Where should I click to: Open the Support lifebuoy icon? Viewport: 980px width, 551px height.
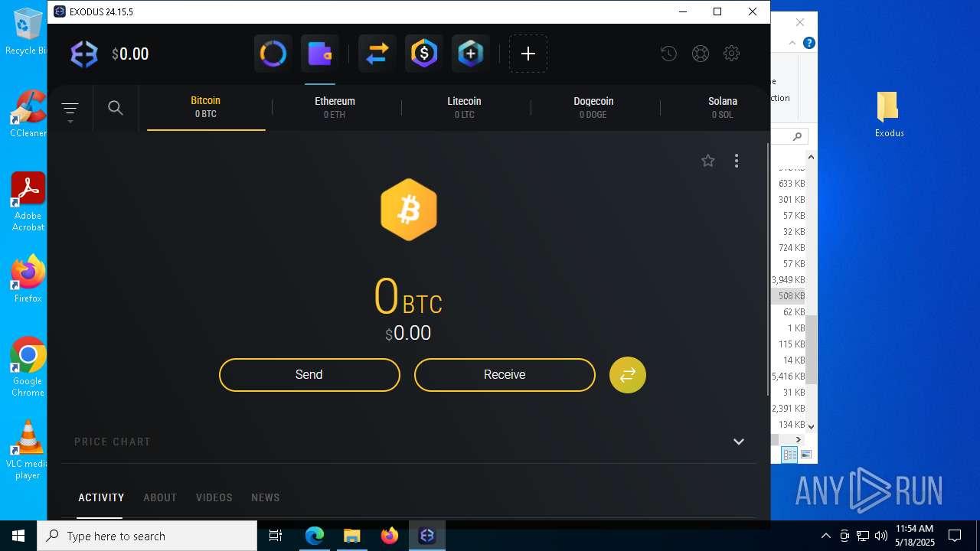701,54
